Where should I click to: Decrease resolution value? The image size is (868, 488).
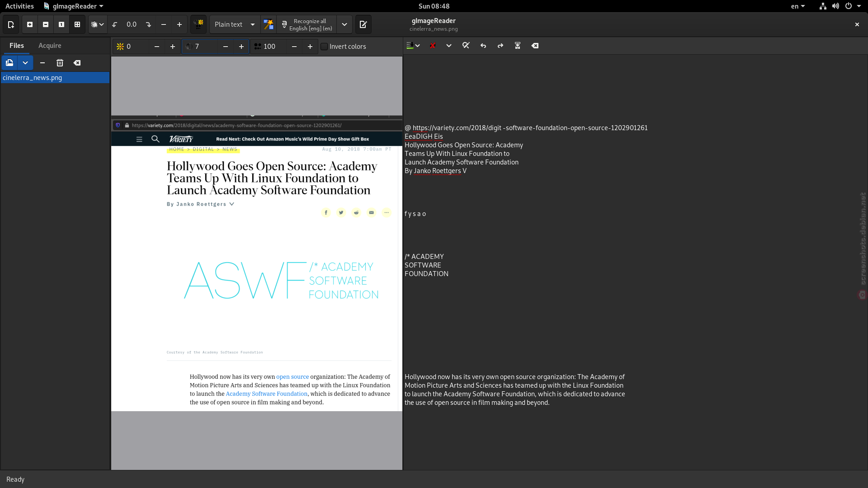pyautogui.click(x=294, y=47)
